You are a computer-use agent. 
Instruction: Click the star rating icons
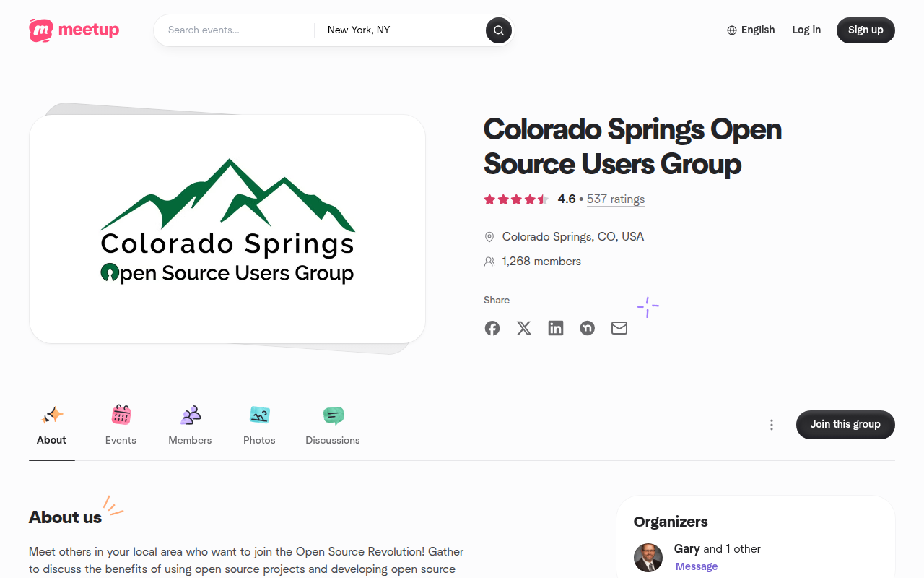(x=516, y=199)
